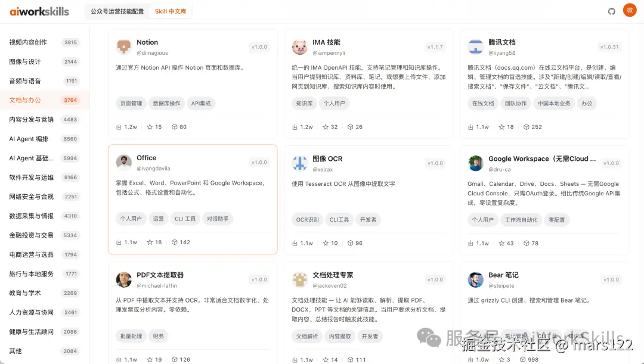This screenshot has height=364, width=644.
Task: Open @ivangdavila author link
Action: pyautogui.click(x=153, y=169)
